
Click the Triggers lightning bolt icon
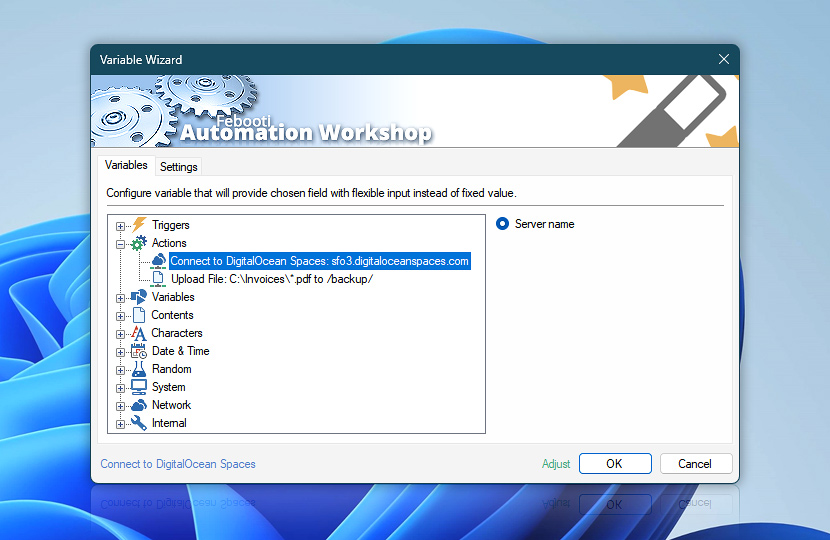tap(139, 224)
